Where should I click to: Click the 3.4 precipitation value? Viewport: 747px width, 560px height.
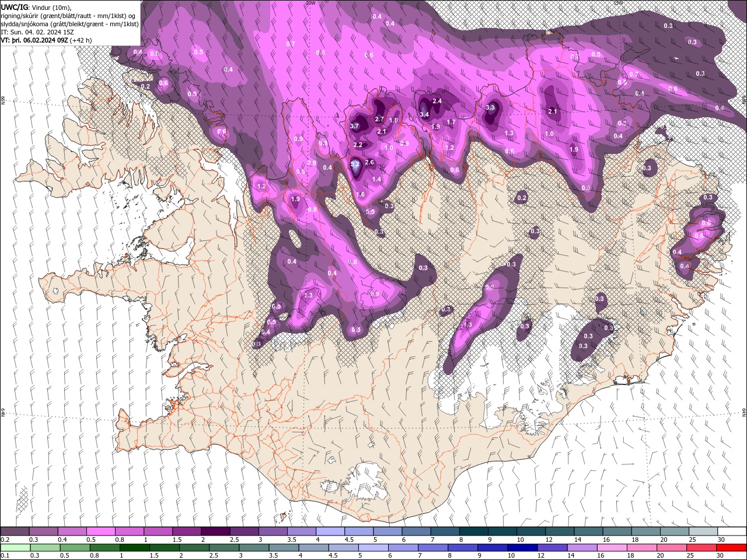pyautogui.click(x=424, y=114)
